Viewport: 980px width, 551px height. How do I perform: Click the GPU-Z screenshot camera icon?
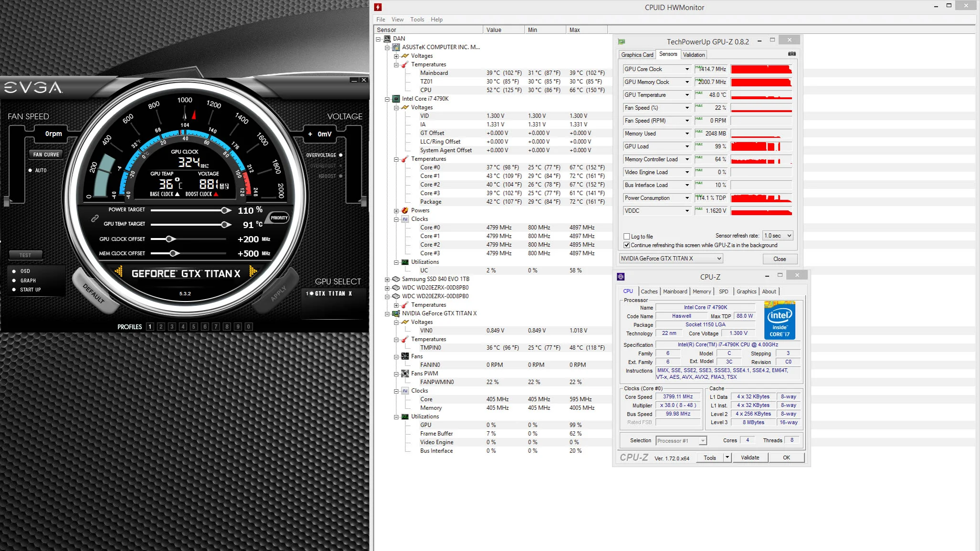coord(791,54)
